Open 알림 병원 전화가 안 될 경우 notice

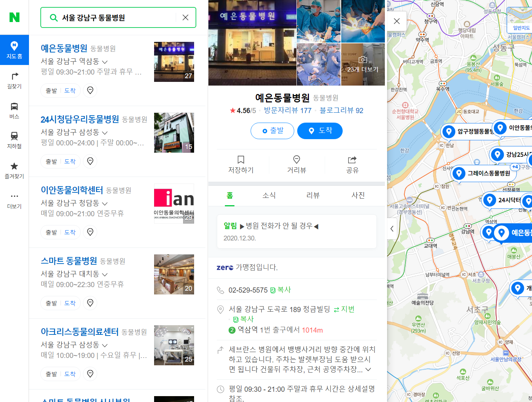[297, 231]
